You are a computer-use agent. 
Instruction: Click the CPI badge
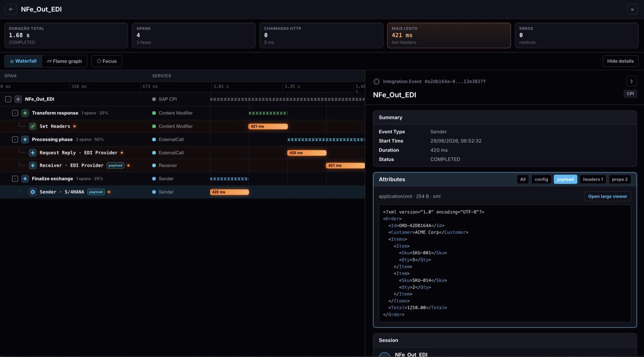click(630, 94)
